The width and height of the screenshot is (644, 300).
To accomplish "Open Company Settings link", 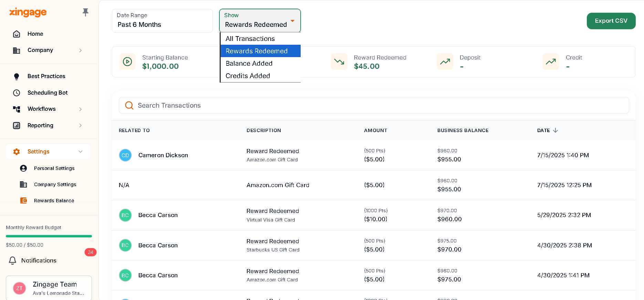I will point(55,184).
